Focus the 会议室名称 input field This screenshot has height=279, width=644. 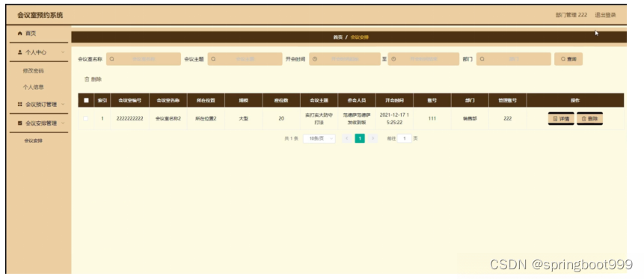[144, 59]
